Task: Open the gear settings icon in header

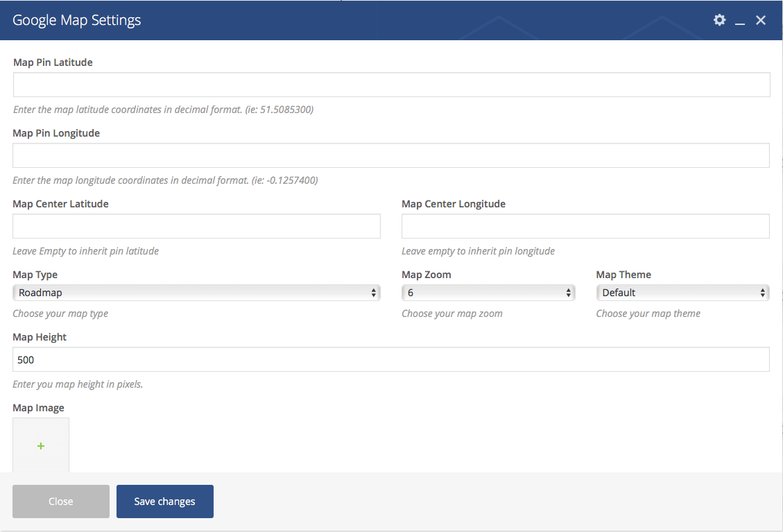Action: click(x=719, y=20)
